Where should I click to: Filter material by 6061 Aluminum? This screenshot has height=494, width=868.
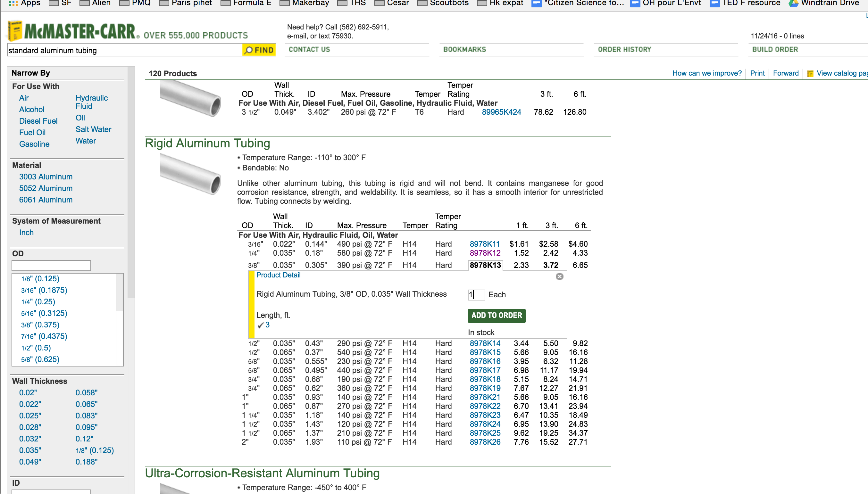[46, 200]
